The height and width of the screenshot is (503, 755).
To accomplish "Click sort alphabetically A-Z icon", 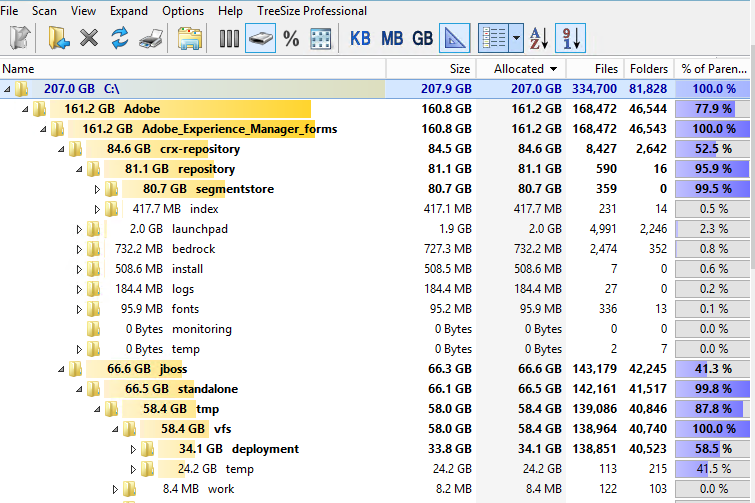I will (x=539, y=38).
